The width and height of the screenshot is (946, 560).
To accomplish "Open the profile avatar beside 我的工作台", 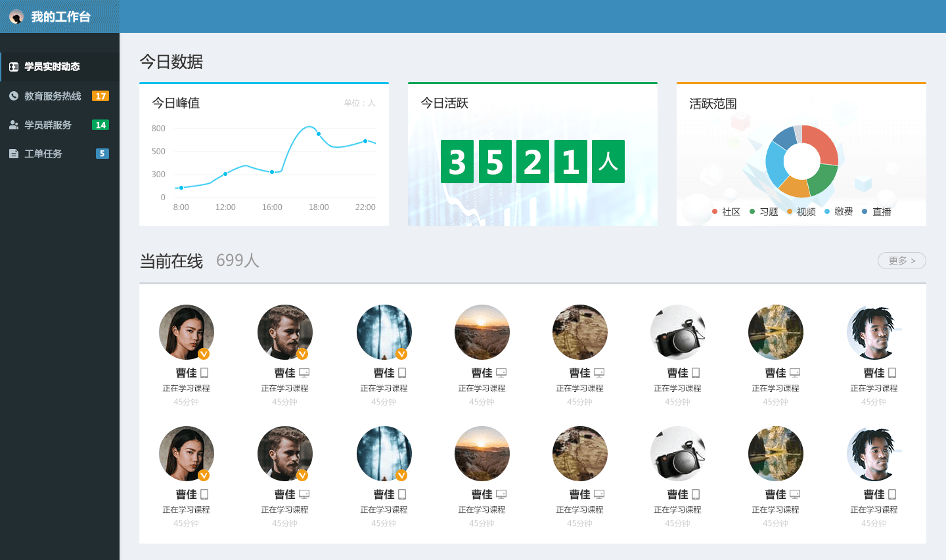I will point(16,16).
